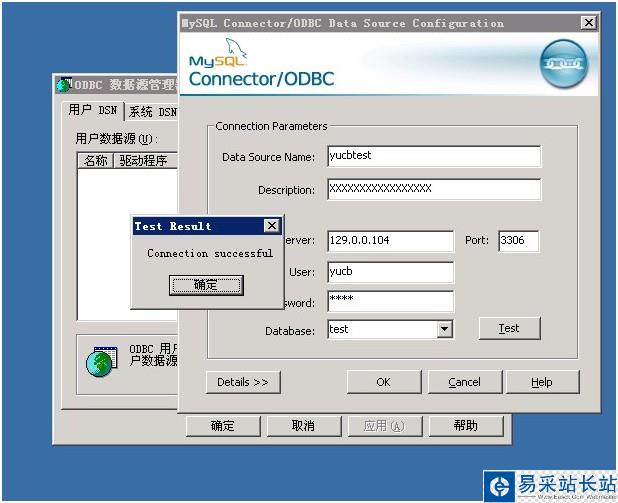Click the Data Source Name field
Image resolution: width=618 pixels, height=503 pixels.
coord(434,156)
